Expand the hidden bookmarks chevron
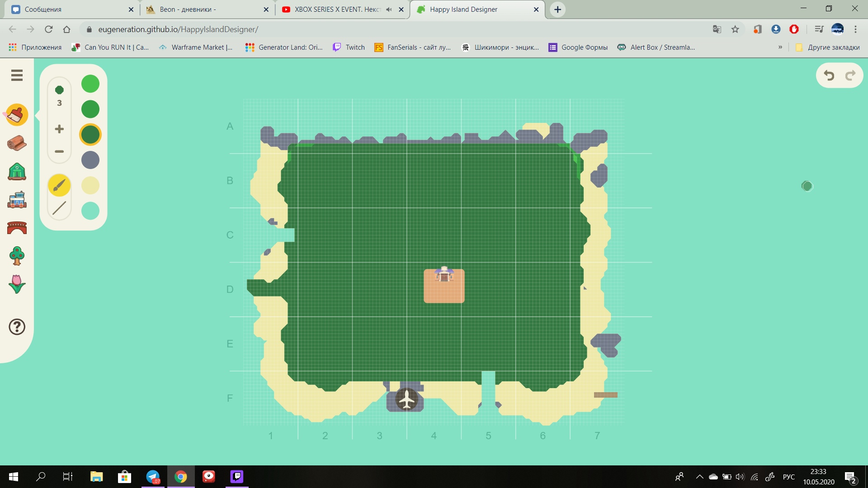 pos(780,47)
